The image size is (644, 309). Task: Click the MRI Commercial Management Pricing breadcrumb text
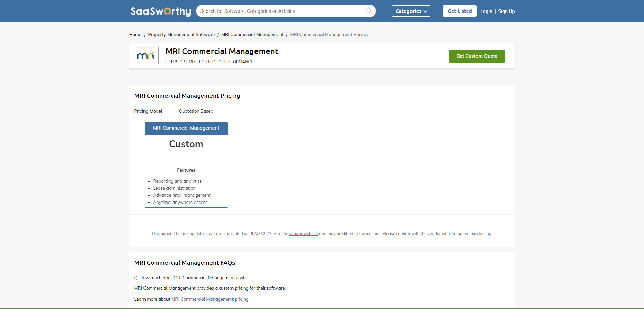pos(329,34)
